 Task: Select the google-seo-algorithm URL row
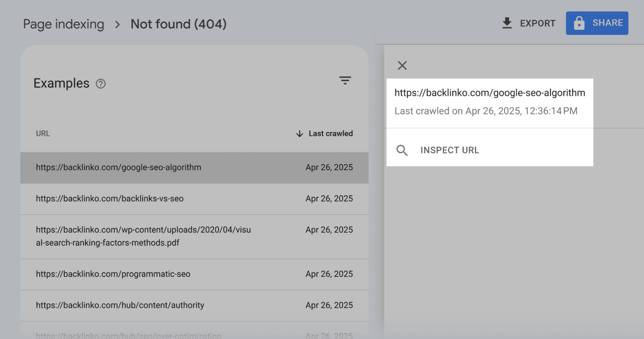tap(119, 167)
